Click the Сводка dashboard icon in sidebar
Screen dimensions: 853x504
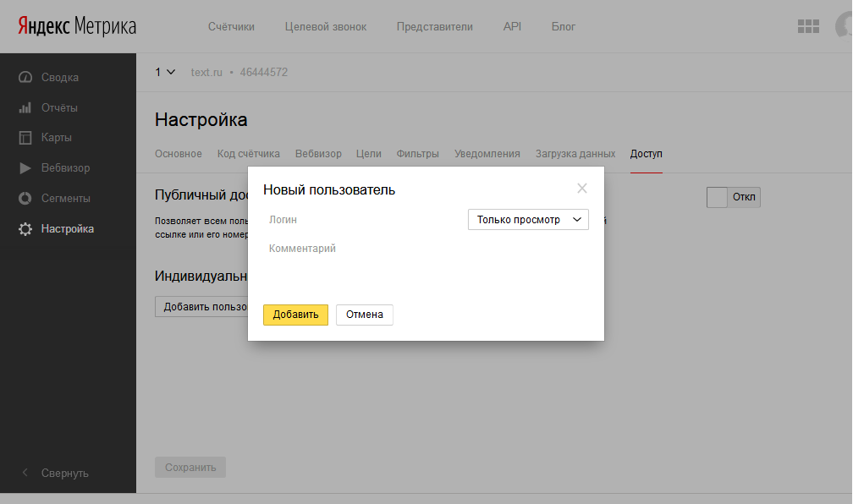(25, 78)
